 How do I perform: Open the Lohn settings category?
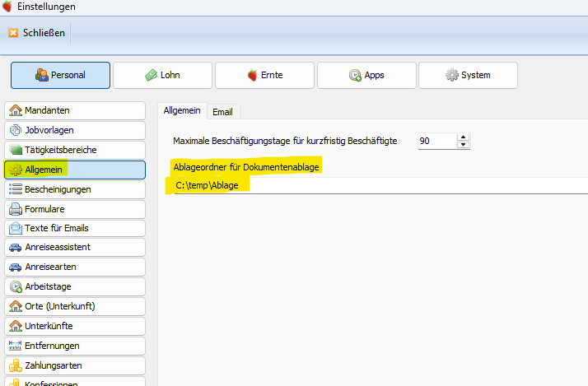pyautogui.click(x=161, y=75)
